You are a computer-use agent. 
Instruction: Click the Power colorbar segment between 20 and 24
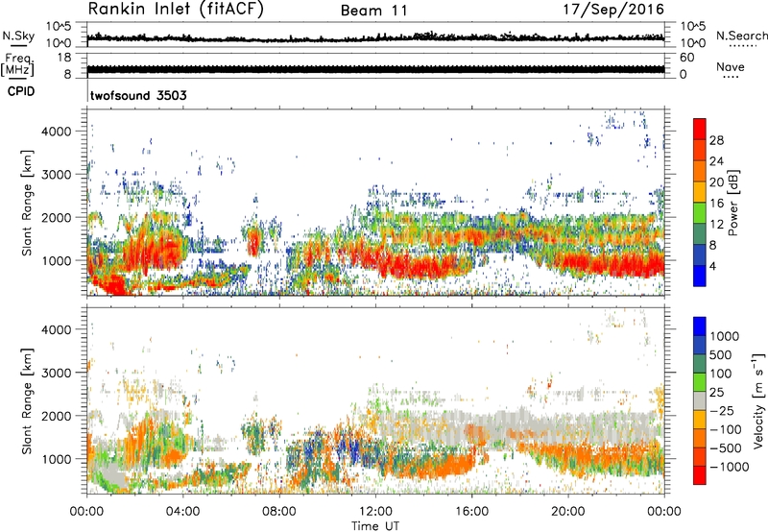[x=700, y=171]
